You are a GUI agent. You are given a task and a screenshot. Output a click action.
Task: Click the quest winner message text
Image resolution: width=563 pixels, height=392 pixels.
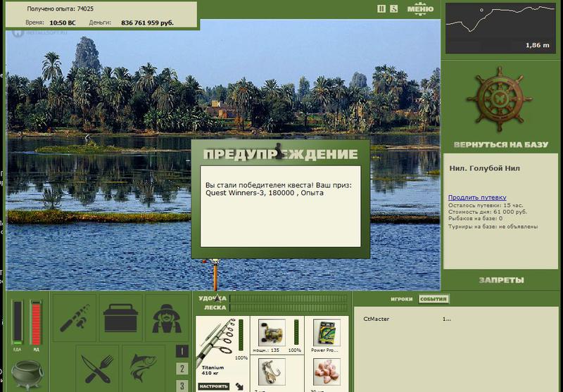279,189
